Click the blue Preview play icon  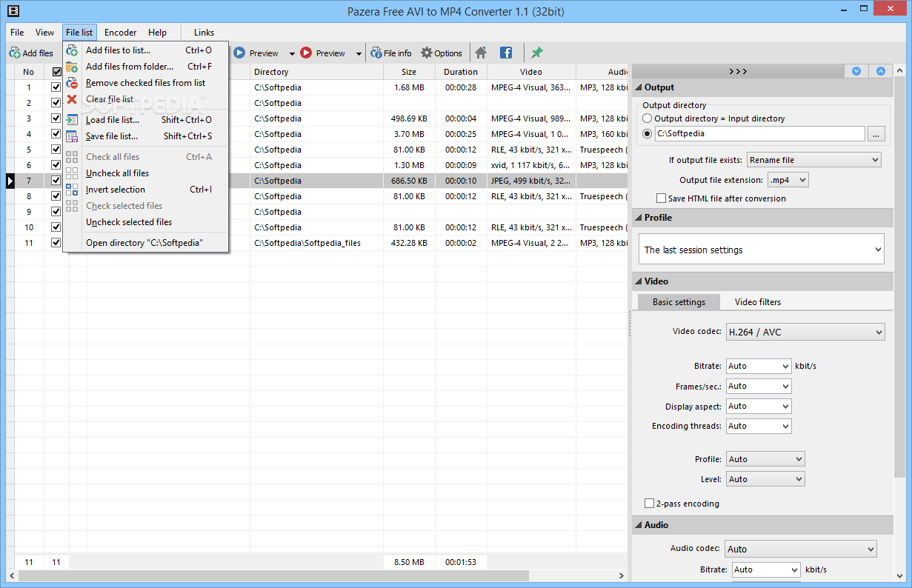click(x=239, y=53)
